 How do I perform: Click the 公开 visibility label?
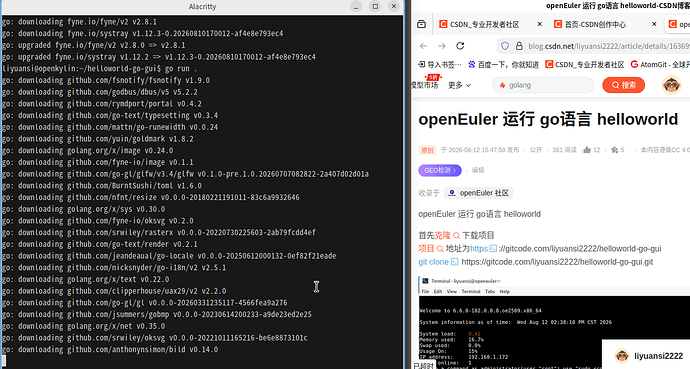[536, 150]
